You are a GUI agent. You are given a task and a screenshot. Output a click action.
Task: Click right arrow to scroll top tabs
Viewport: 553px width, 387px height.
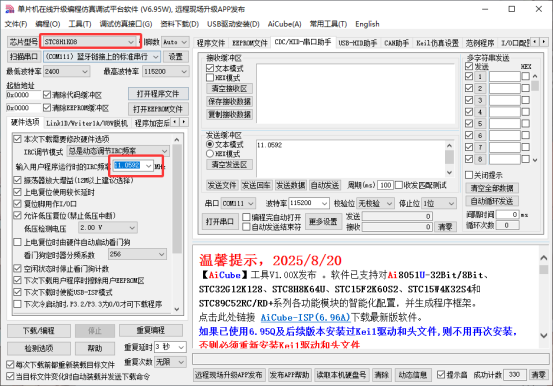coord(544,42)
